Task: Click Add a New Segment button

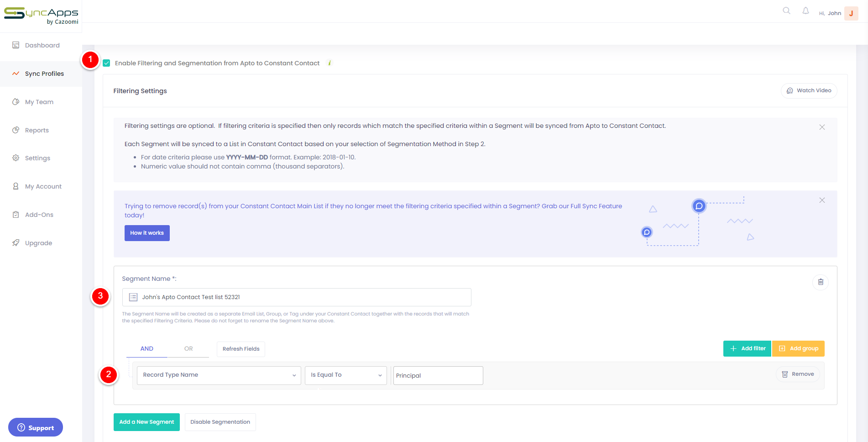Action: (146, 422)
